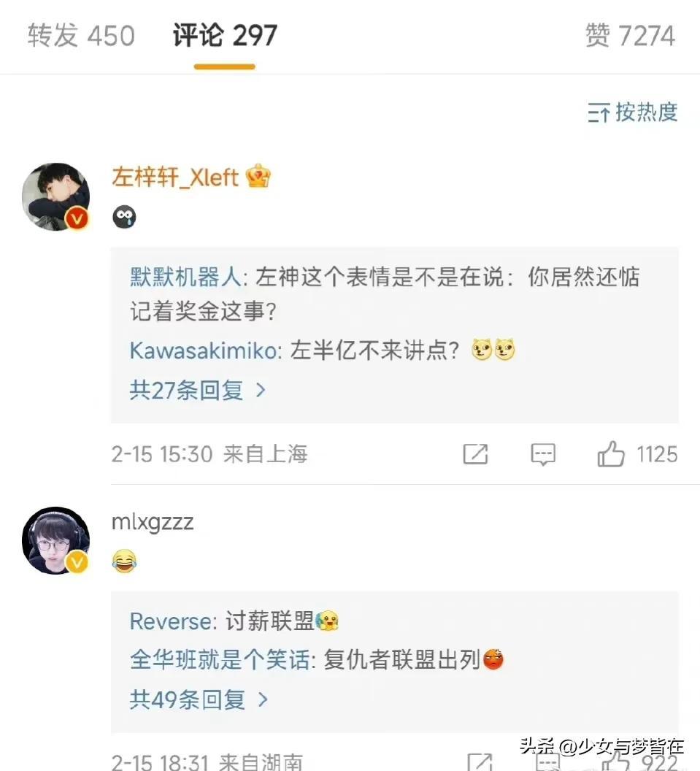Tap 左梓轩_Xleft's profile avatar
The image size is (700, 771).
click(55, 196)
